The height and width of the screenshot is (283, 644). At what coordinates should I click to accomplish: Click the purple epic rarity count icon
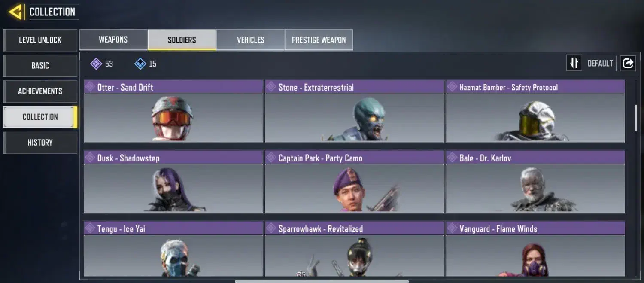[x=96, y=64]
